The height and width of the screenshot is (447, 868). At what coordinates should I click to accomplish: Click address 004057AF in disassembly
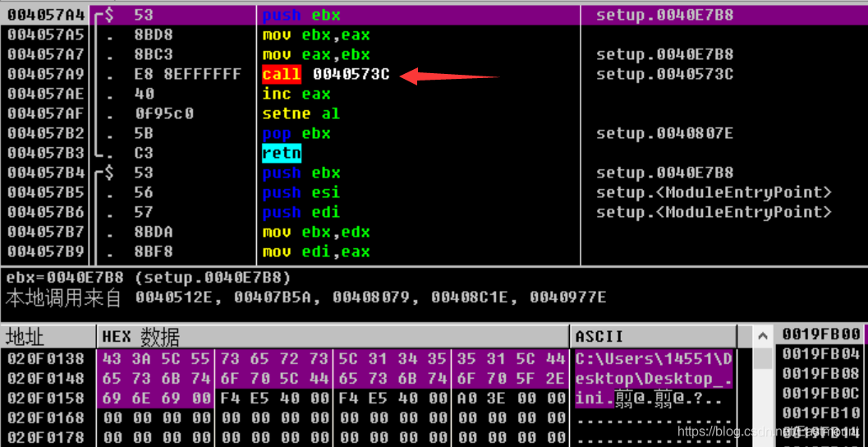[x=45, y=113]
